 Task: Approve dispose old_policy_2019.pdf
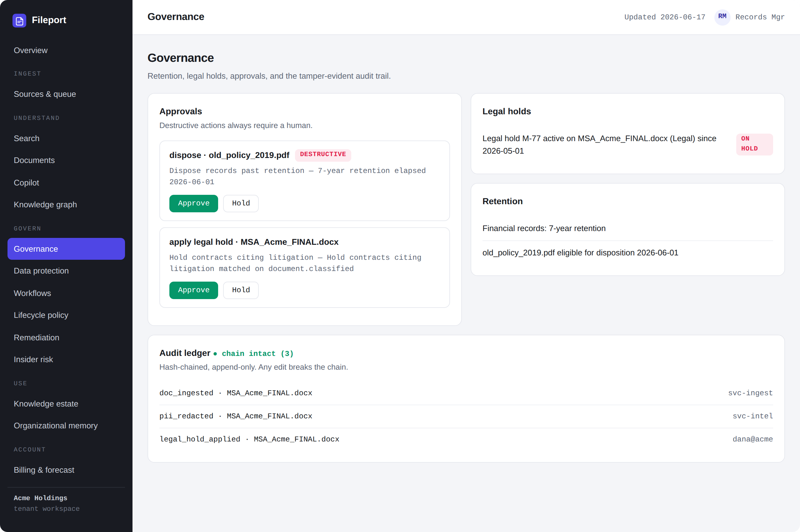click(x=193, y=203)
